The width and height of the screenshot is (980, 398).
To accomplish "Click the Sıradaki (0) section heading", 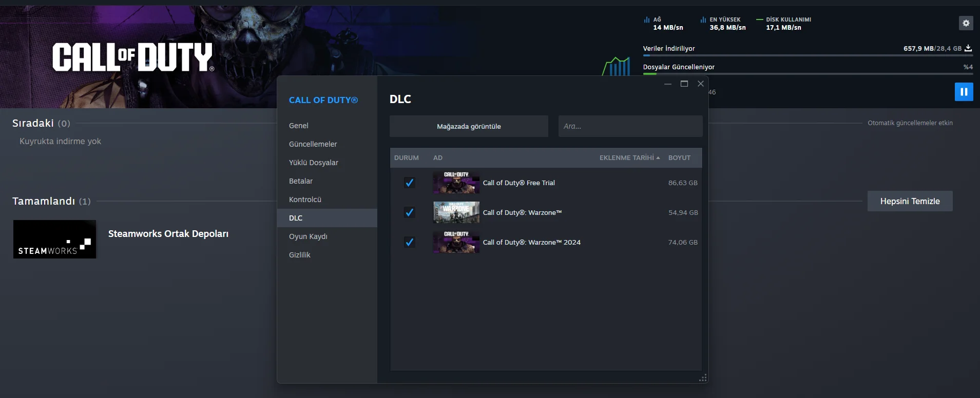I will pyautogui.click(x=41, y=123).
